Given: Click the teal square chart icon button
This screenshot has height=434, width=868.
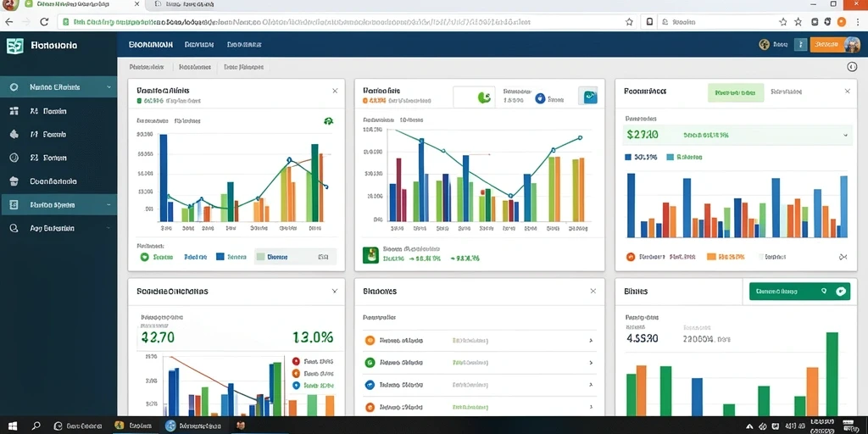Looking at the screenshot, I should tap(588, 96).
